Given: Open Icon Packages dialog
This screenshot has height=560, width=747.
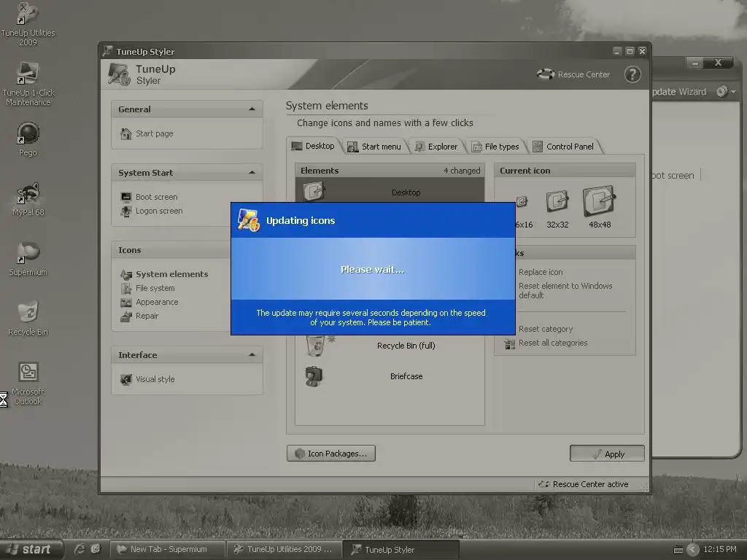Looking at the screenshot, I should coord(331,454).
